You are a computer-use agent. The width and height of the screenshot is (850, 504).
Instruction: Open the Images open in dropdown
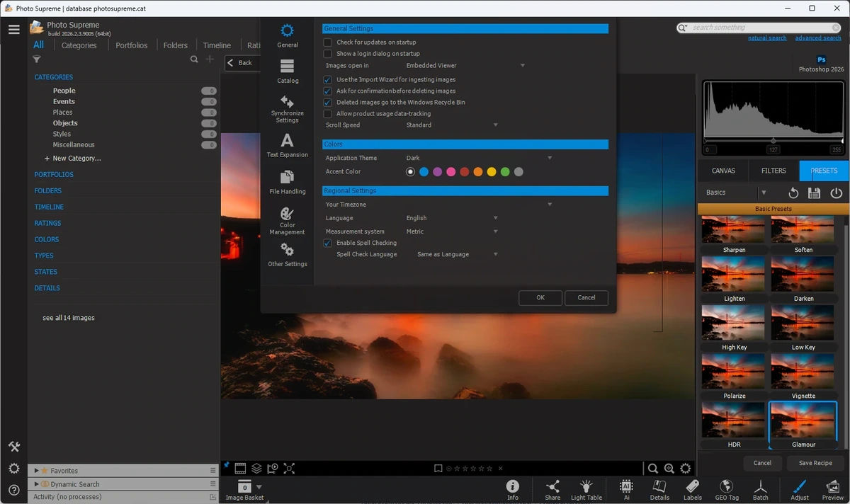pos(465,66)
